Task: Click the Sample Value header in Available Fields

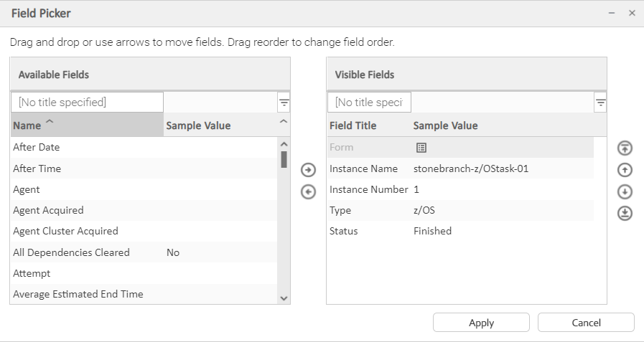Action: [198, 125]
